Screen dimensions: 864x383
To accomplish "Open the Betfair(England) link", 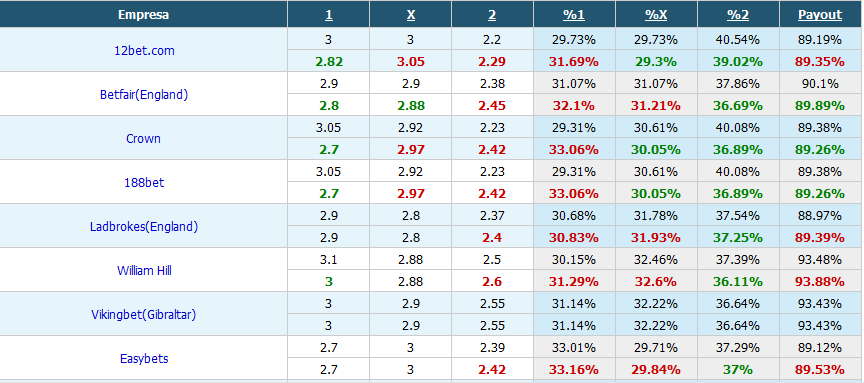I will (x=144, y=94).
